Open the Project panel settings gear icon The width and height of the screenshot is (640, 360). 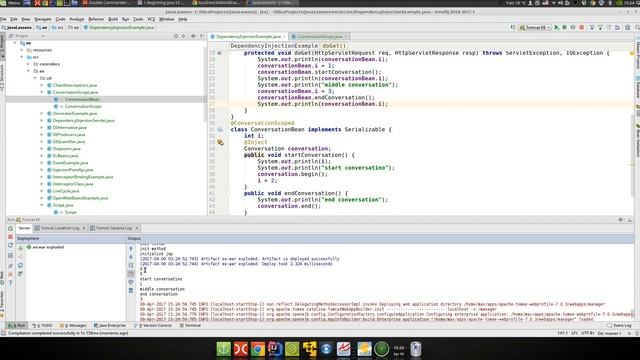coord(193,36)
